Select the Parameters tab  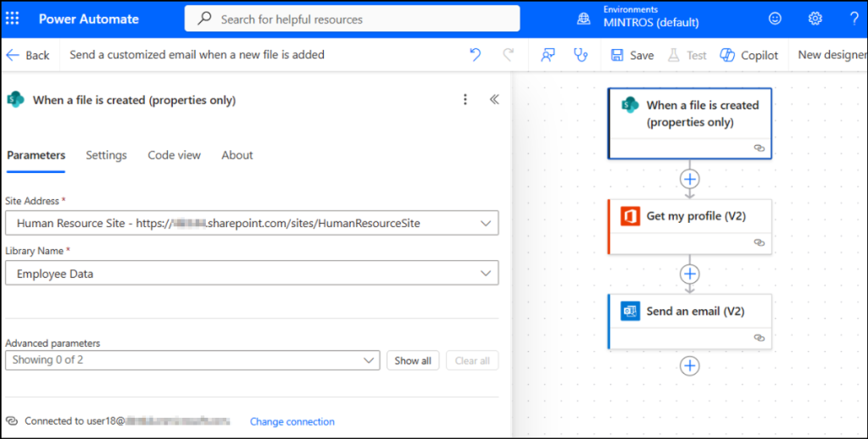(36, 156)
